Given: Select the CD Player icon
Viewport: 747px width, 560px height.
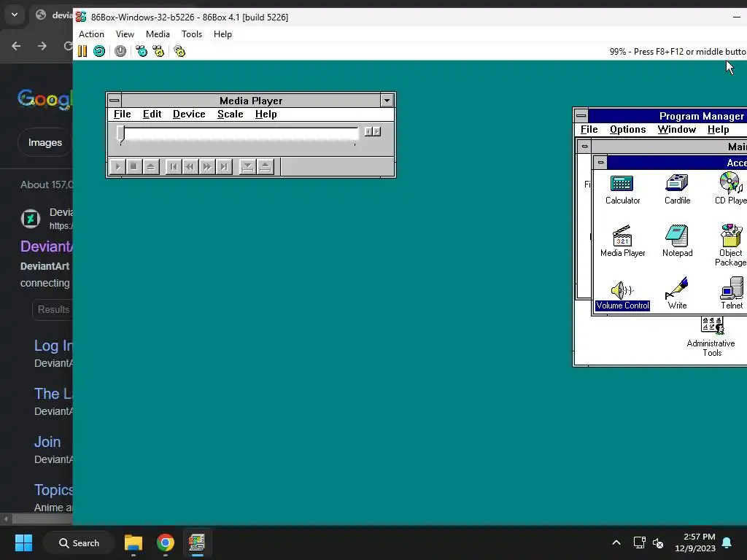Looking at the screenshot, I should (x=730, y=188).
